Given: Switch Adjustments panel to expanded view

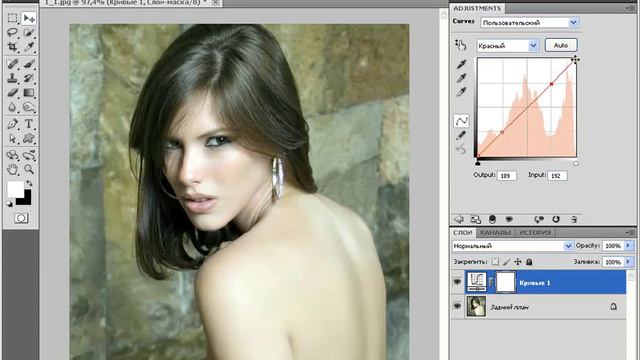Looking at the screenshot, I should point(476,219).
